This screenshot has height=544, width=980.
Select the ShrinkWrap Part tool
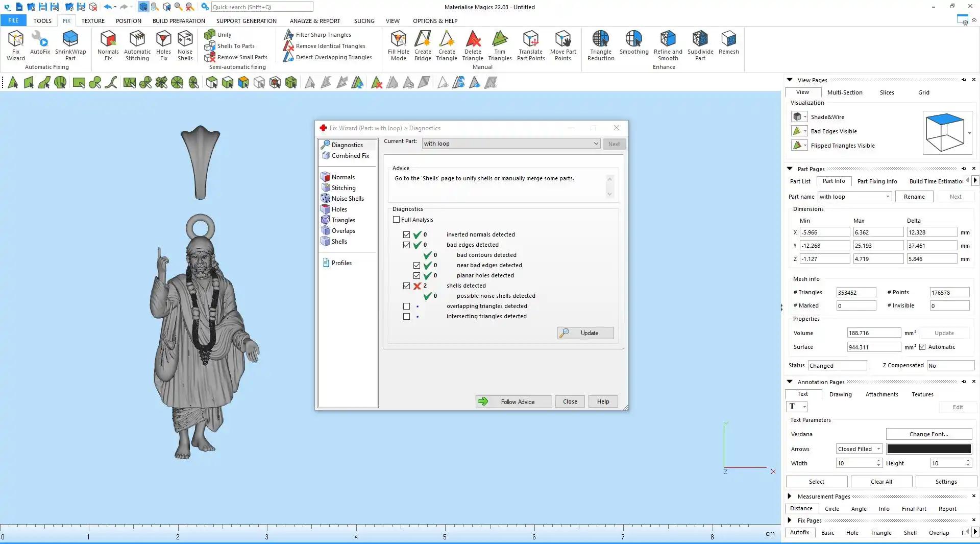click(x=70, y=45)
